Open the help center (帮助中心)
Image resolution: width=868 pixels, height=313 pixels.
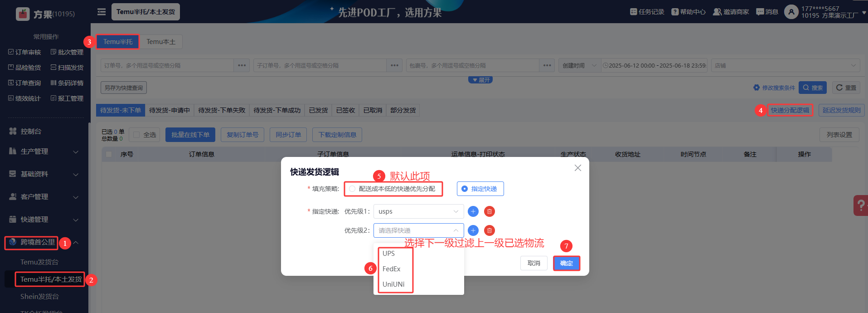688,12
